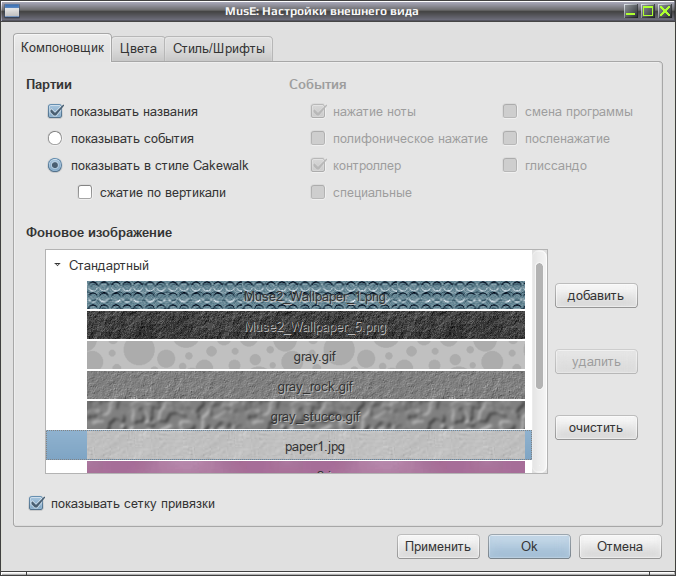Toggle the нажатие ноты checkbox
The width and height of the screenshot is (676, 576).
[x=318, y=112]
